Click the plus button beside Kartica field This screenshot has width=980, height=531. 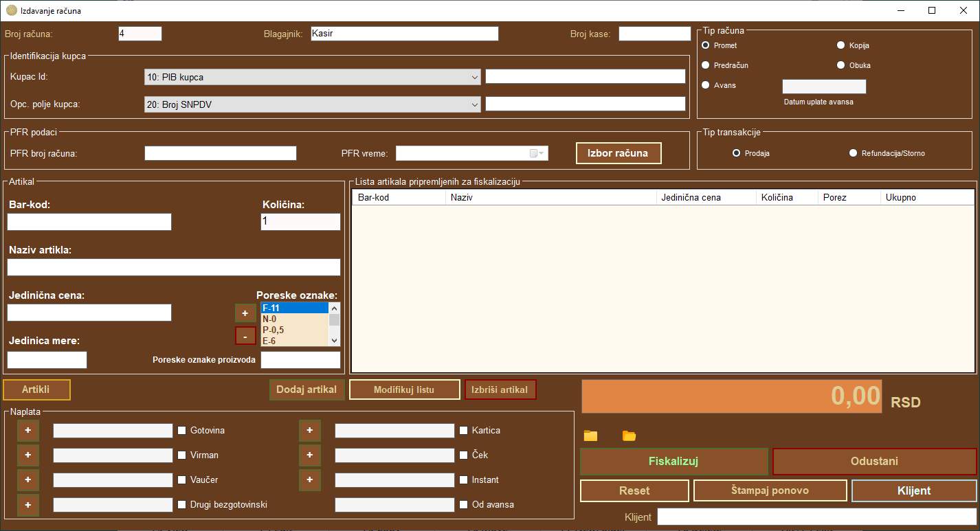[x=310, y=431]
